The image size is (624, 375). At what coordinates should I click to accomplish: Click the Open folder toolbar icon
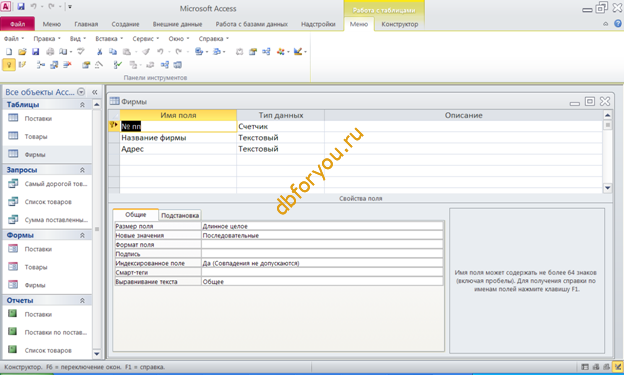[22, 52]
